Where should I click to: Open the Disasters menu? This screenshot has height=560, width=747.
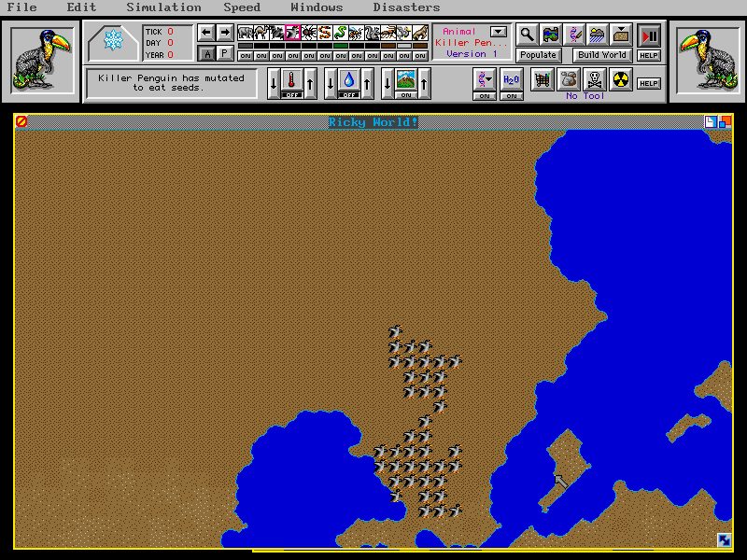click(406, 7)
